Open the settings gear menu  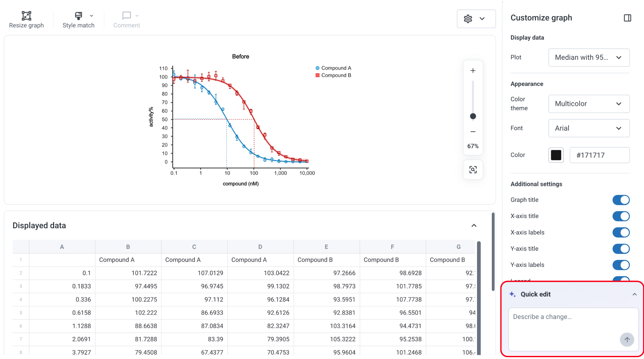[468, 19]
